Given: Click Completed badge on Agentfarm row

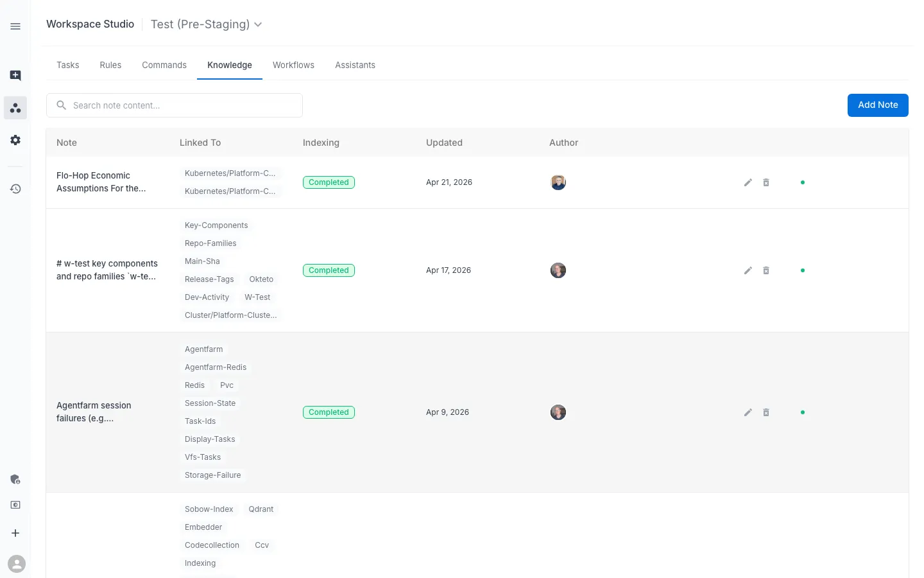Looking at the screenshot, I should pyautogui.click(x=329, y=412).
